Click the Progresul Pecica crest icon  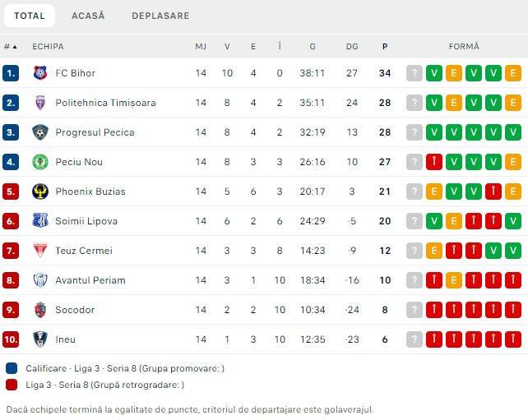point(40,132)
